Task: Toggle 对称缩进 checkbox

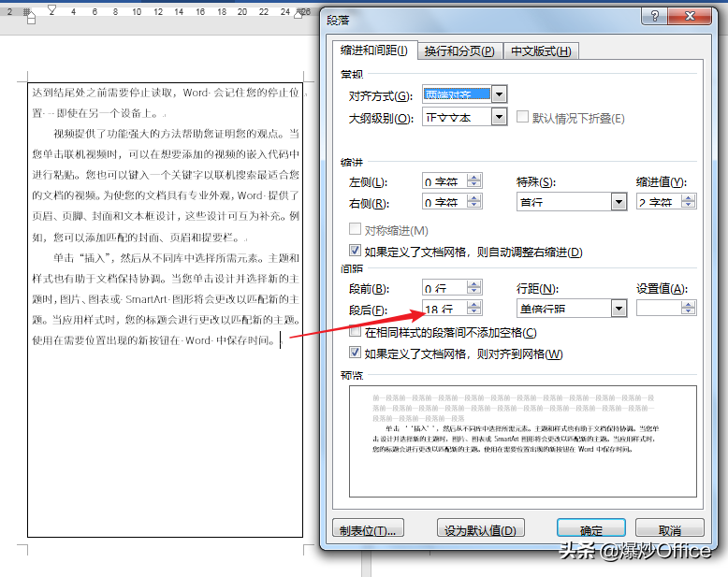Action: (x=355, y=229)
